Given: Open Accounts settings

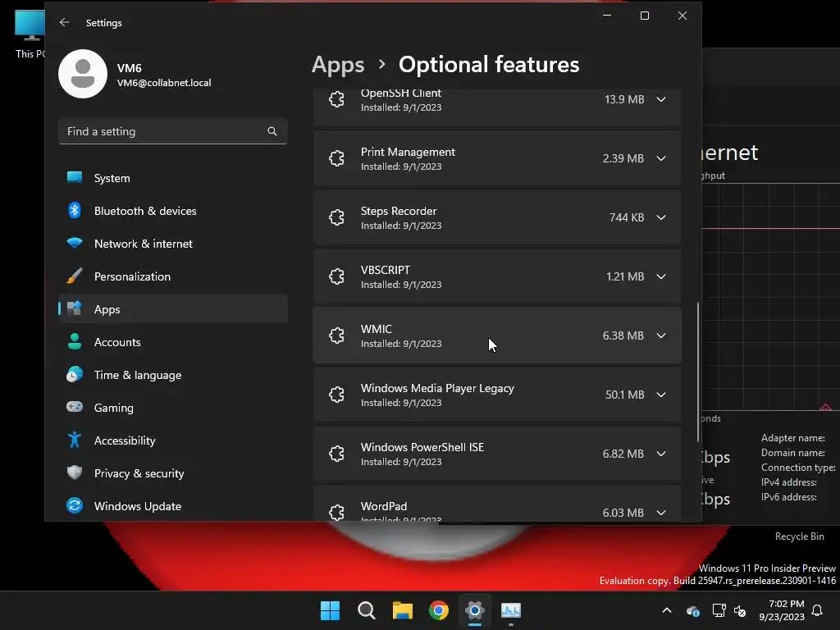Looking at the screenshot, I should tap(172, 342).
